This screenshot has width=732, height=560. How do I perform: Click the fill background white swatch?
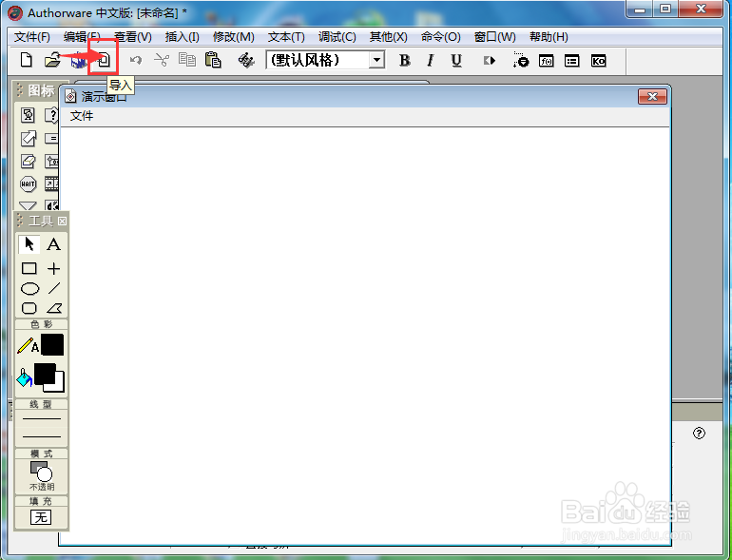tap(58, 385)
